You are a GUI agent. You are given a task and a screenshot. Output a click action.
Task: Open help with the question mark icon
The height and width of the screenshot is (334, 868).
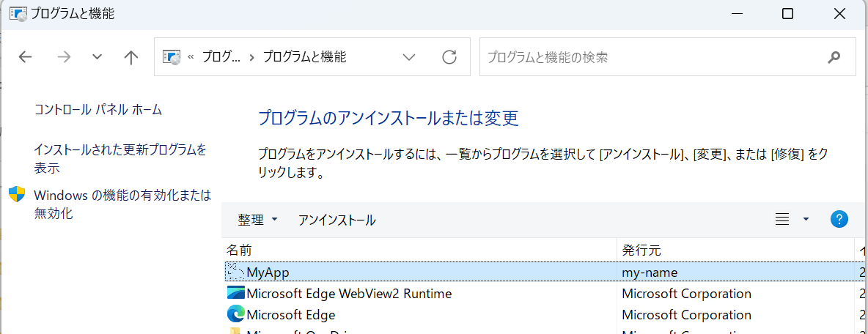pos(839,220)
